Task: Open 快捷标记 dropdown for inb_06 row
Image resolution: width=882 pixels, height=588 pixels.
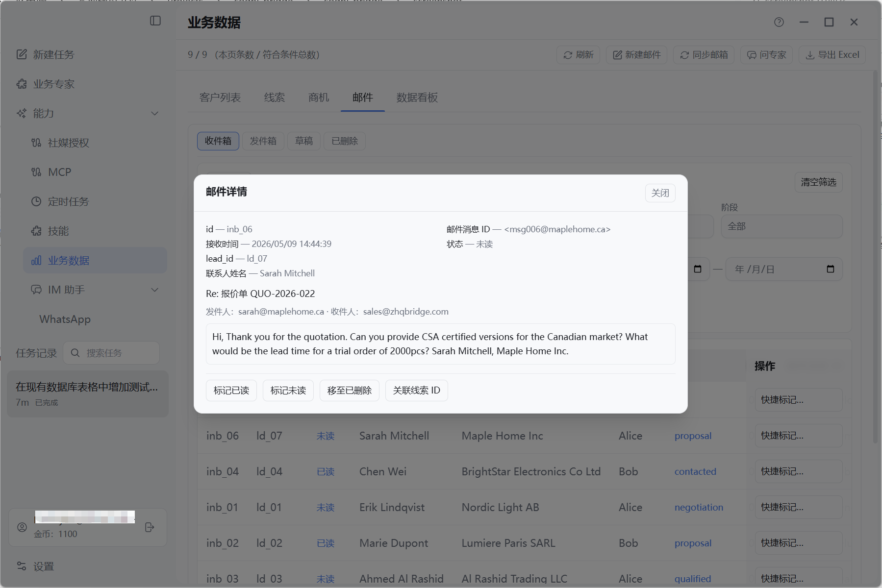Action: [799, 436]
